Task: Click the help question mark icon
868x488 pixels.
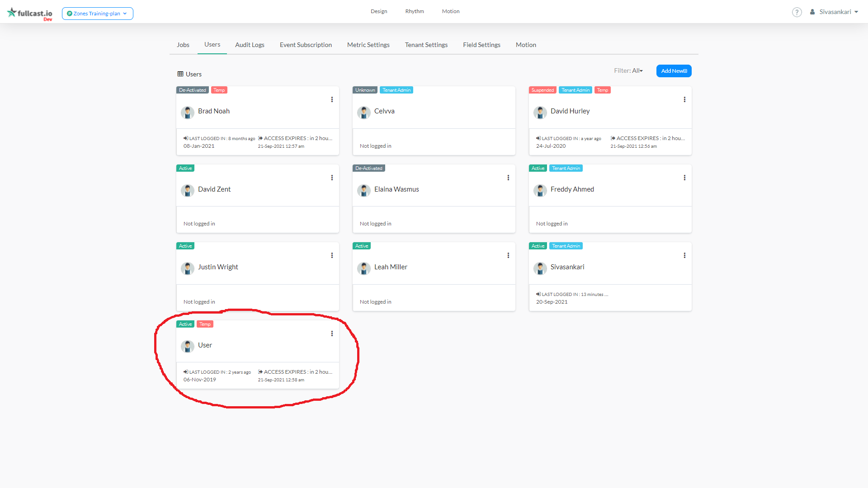Action: click(797, 12)
